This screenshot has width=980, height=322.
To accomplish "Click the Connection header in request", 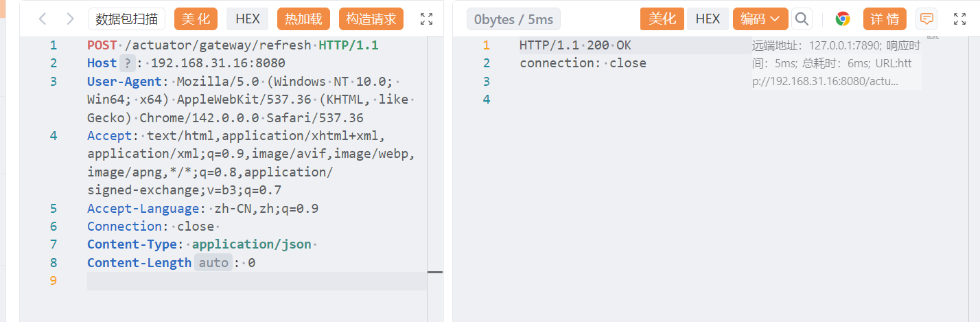I will [125, 227].
